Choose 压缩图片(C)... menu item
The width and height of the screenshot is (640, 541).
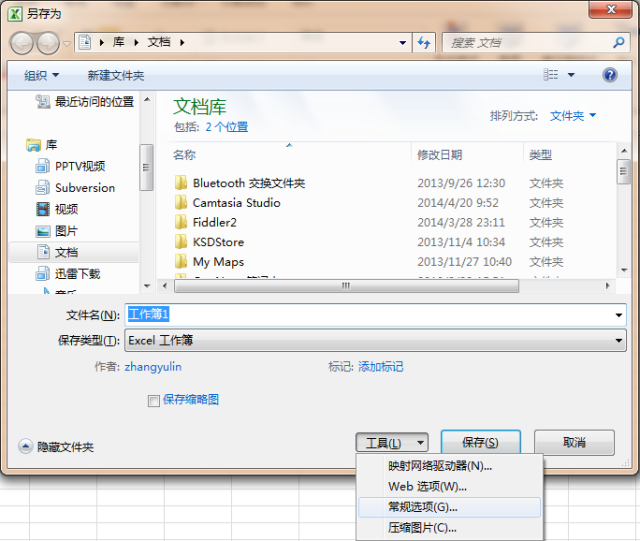click(x=449, y=528)
